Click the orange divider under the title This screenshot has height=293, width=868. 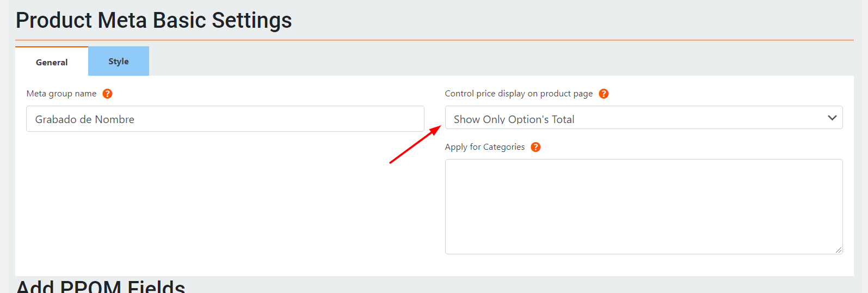[x=434, y=40]
